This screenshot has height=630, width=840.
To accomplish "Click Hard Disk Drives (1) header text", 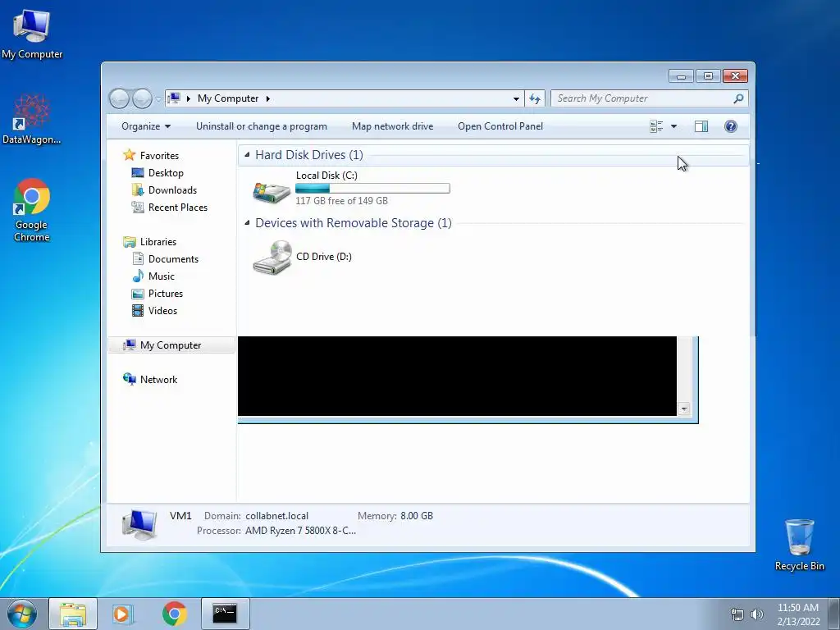I will (309, 155).
